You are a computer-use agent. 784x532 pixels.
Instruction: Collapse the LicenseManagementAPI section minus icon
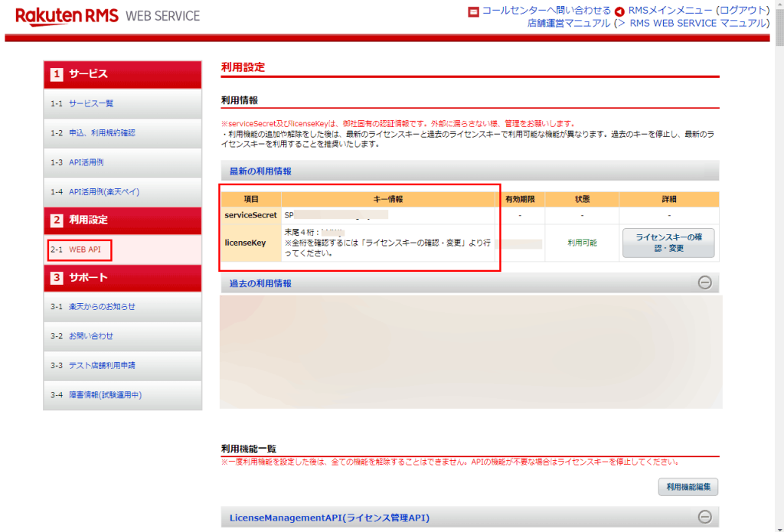pyautogui.click(x=704, y=517)
